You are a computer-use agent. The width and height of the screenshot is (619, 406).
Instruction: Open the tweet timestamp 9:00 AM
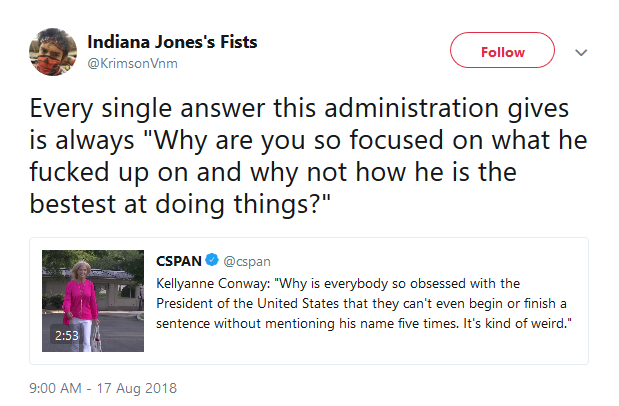(x=55, y=388)
